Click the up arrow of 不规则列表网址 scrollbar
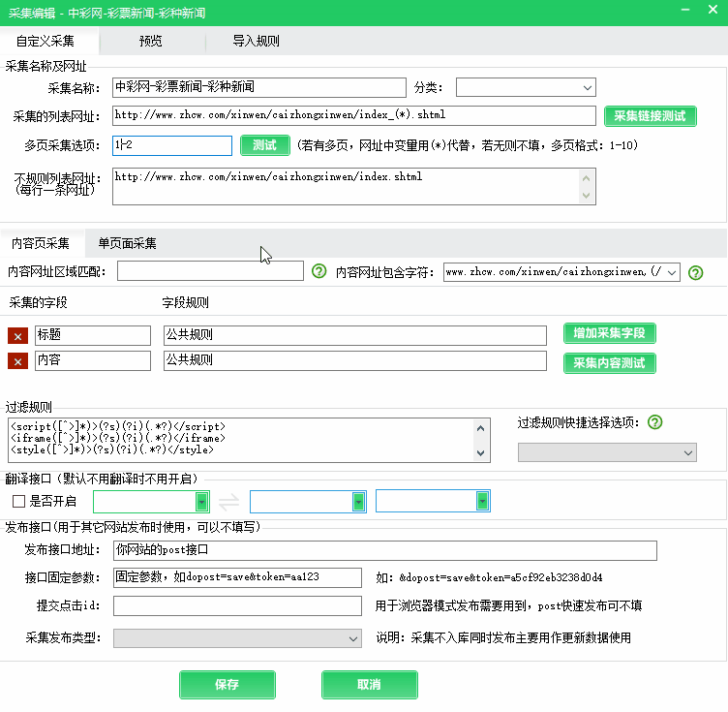Image resolution: width=728 pixels, height=712 pixels. pos(587,178)
